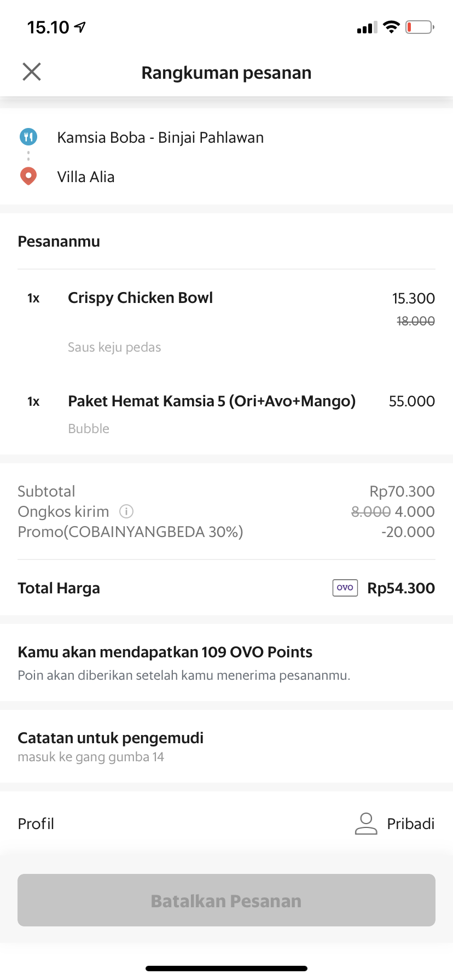
Task: Tap the home indicator bar
Action: click(226, 969)
